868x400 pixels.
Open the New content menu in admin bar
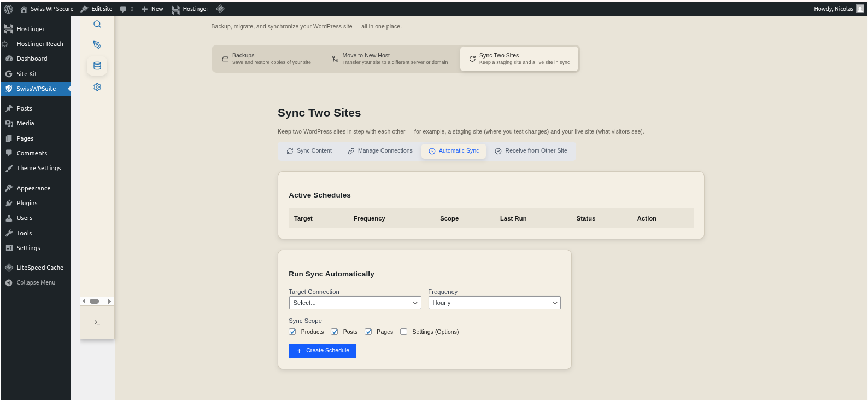(153, 9)
